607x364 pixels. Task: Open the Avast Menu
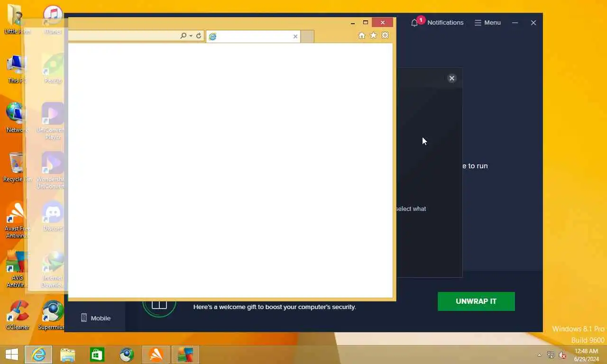(487, 22)
